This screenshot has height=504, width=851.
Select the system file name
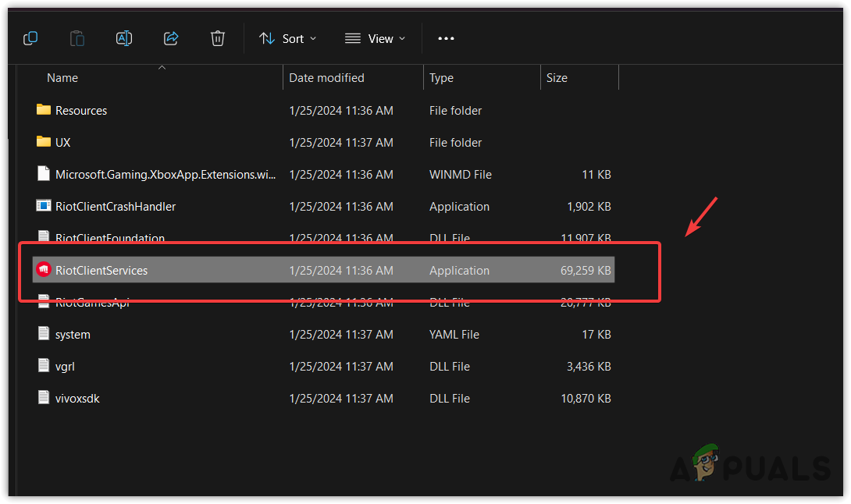[73, 335]
